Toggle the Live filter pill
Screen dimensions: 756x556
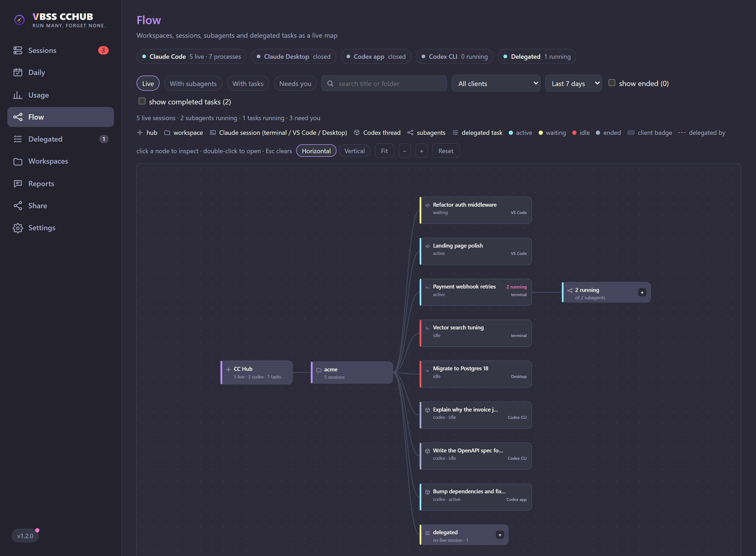(148, 83)
